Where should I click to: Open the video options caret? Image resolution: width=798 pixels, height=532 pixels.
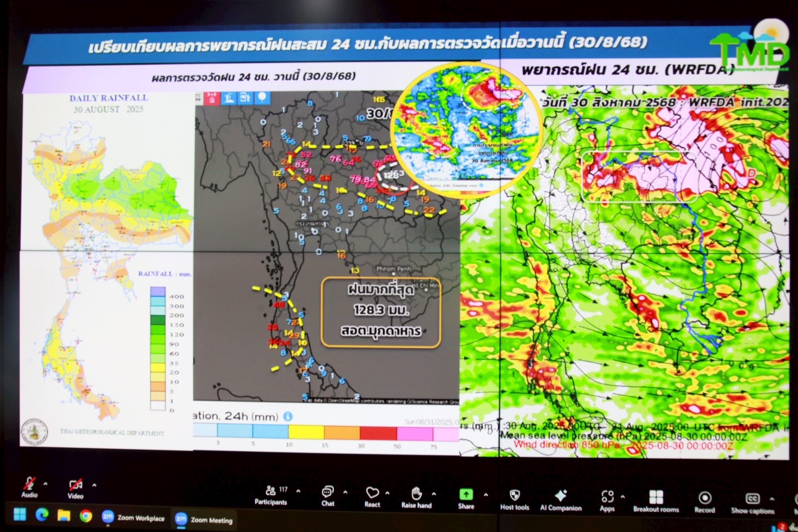94,485
